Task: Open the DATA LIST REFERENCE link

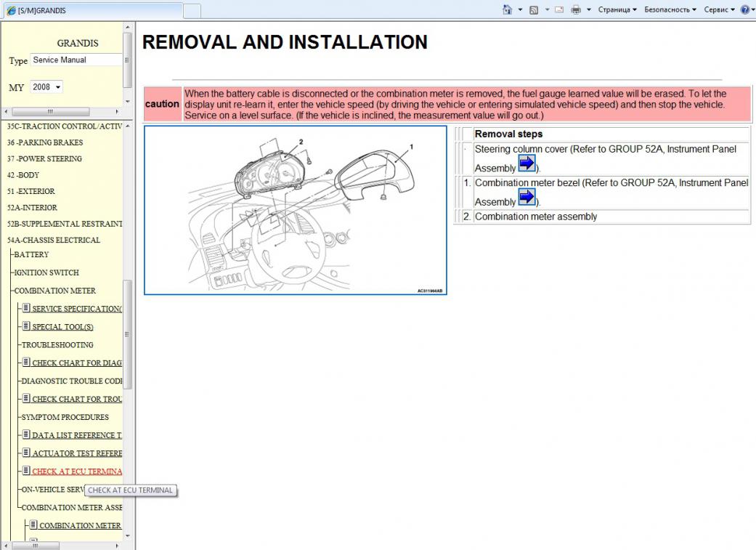Action: (77, 436)
